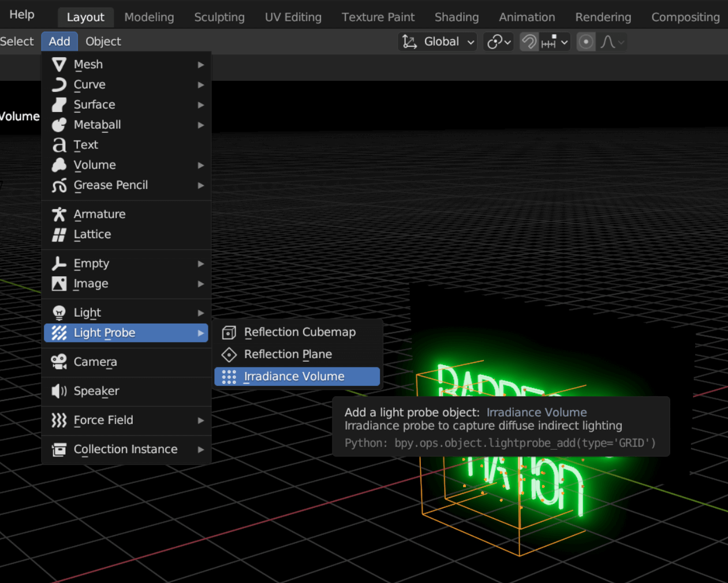This screenshot has height=583, width=728.
Task: Switch to the Rendering workspace tab
Action: [x=603, y=17]
